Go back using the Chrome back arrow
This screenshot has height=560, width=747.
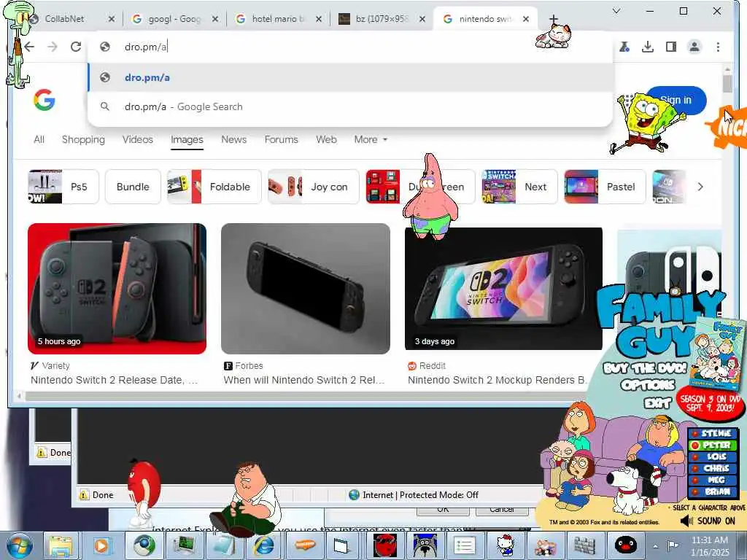click(x=29, y=47)
